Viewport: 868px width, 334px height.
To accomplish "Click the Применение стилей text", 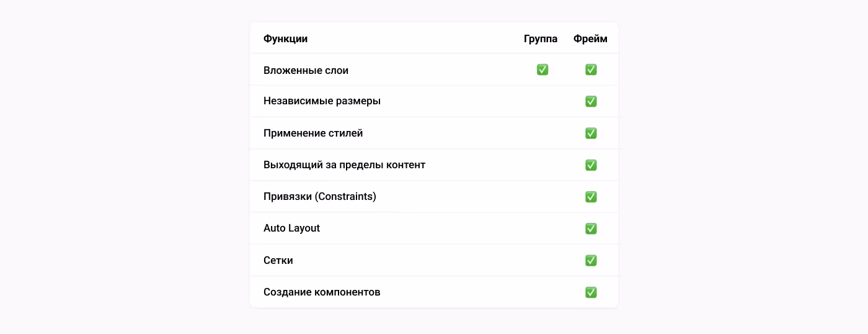I will (x=313, y=133).
